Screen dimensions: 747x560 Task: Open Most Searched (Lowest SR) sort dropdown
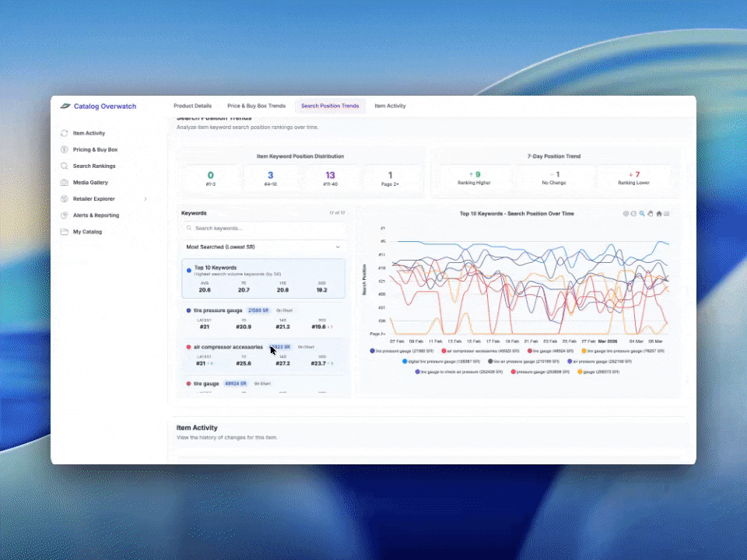(x=264, y=247)
